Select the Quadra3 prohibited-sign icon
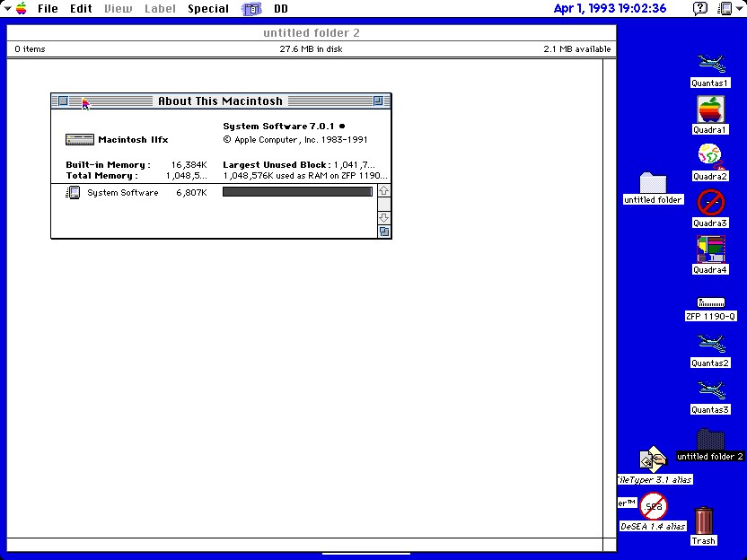 coord(711,203)
